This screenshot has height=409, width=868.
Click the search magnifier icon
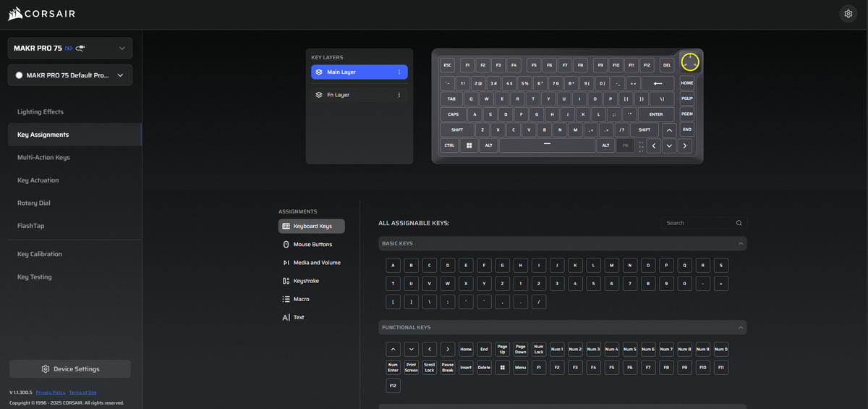point(739,223)
